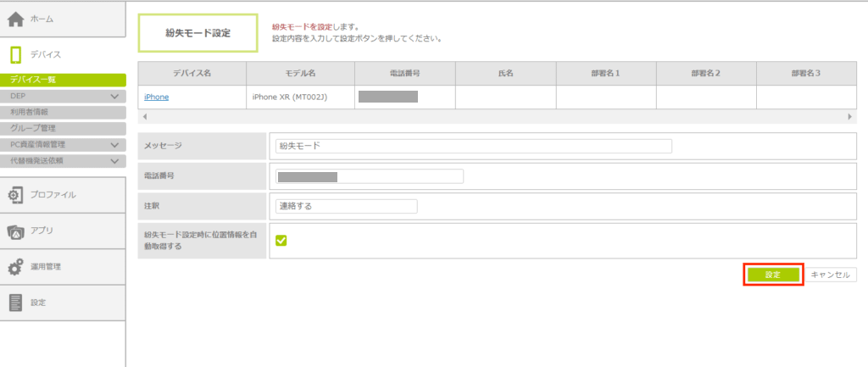Screen dimensions: 868x367
Task: Open Profile via its gear icon
Action: pos(15,195)
